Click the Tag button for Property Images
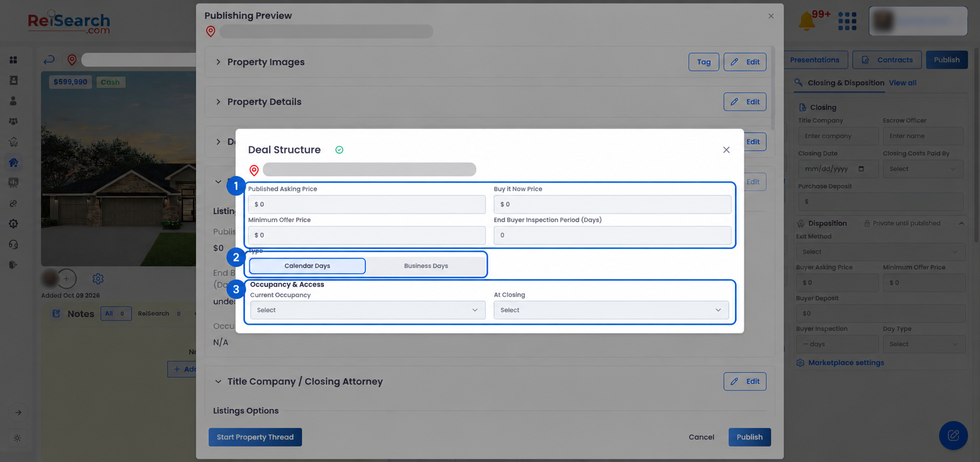Screen dimensions: 980x462 pyautogui.click(x=704, y=62)
